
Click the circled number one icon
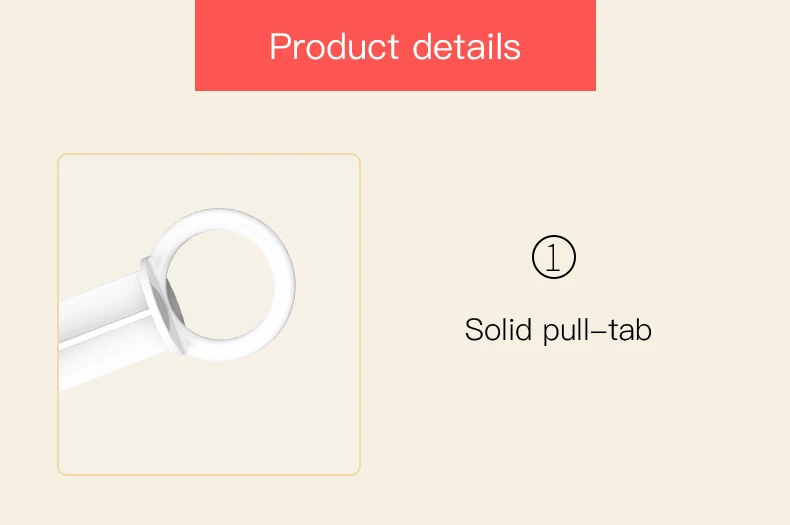click(554, 257)
